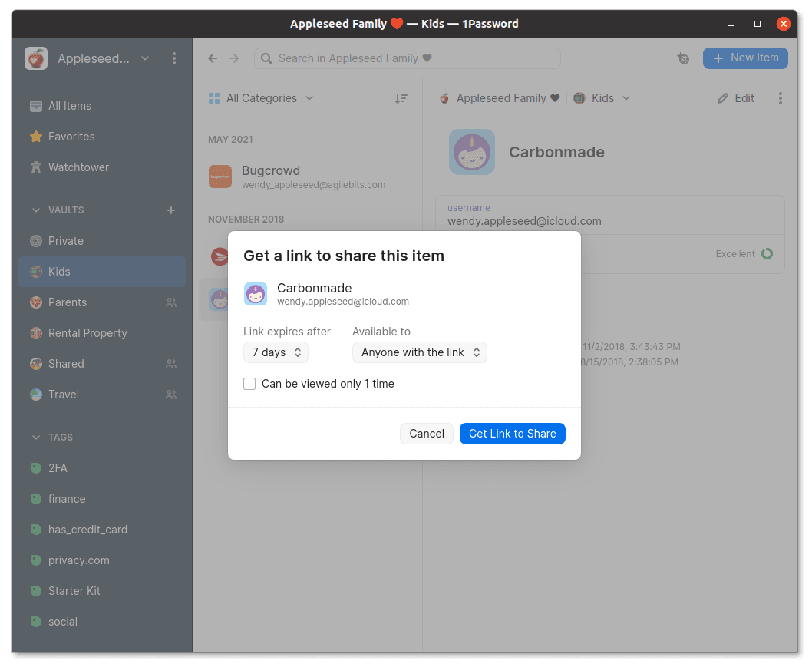Click the muted Watchtower bell icon

coord(683,58)
